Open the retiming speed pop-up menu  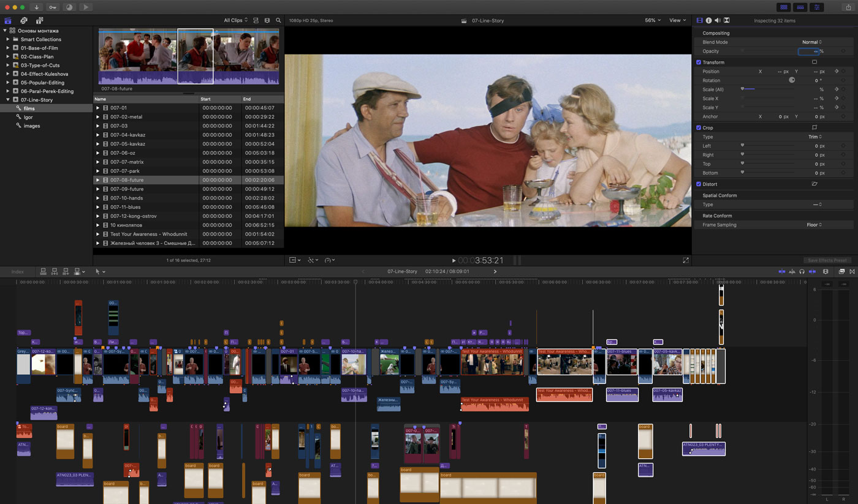(330, 260)
